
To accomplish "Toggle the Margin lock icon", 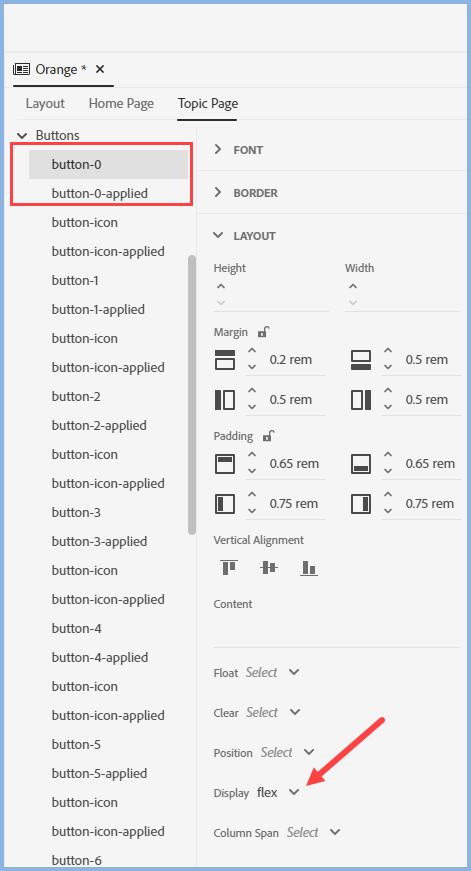I will 264,332.
